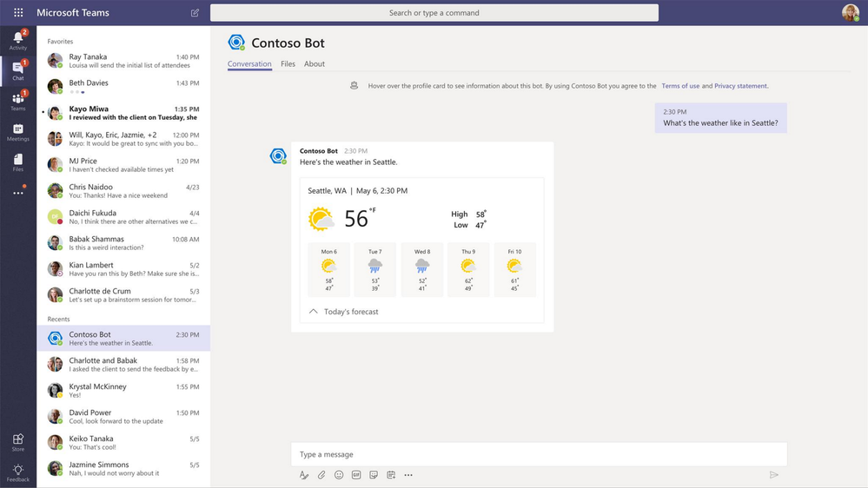Open chat with Kian Lambert
The image size is (868, 488).
(123, 269)
